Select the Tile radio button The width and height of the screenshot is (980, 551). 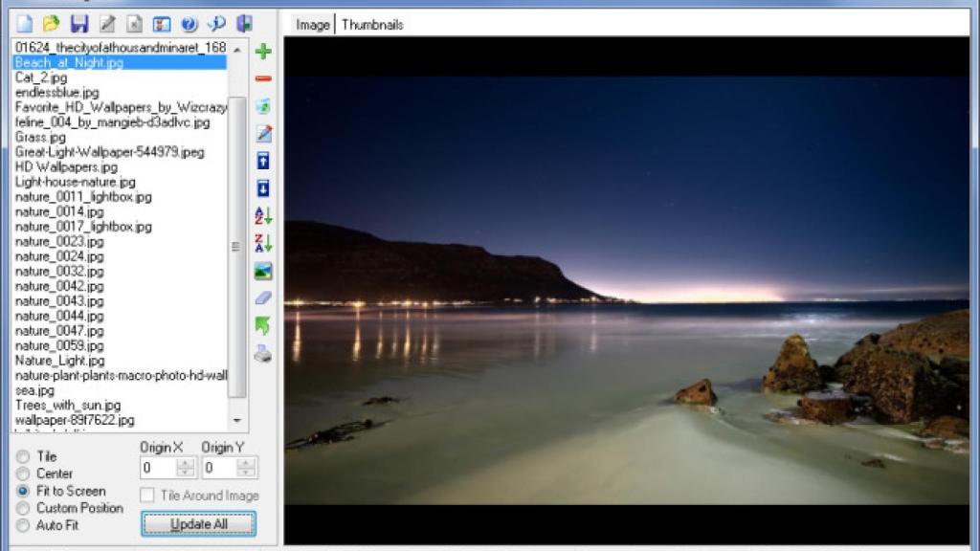click(23, 456)
